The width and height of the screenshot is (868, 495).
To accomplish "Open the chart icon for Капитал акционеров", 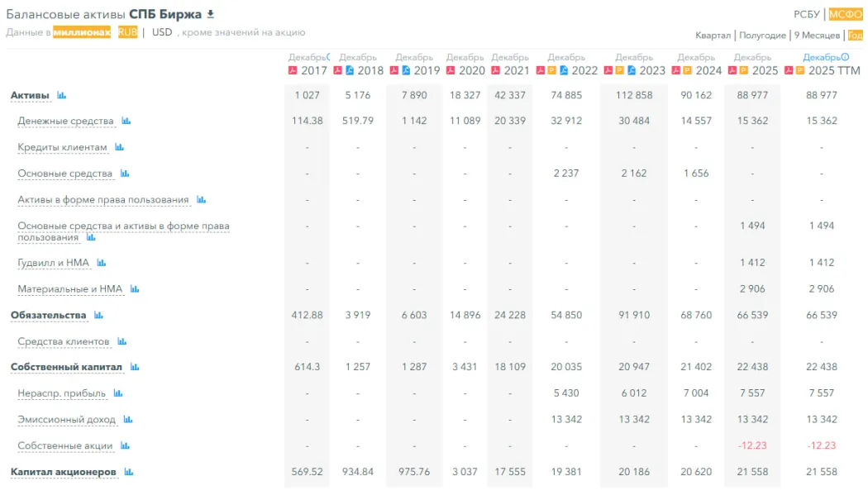I will pyautogui.click(x=128, y=472).
